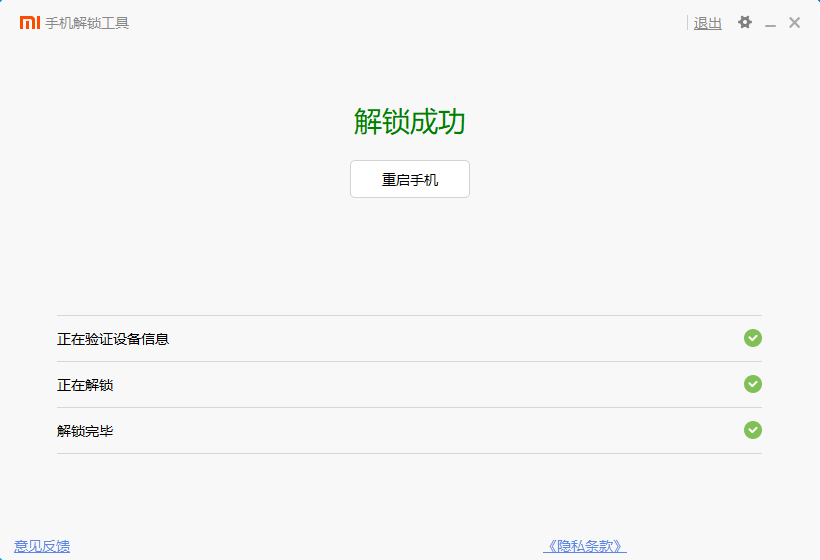This screenshot has width=820, height=560.
Task: Click empty title bar area beside 手机解锁工具
Action: click(x=400, y=22)
